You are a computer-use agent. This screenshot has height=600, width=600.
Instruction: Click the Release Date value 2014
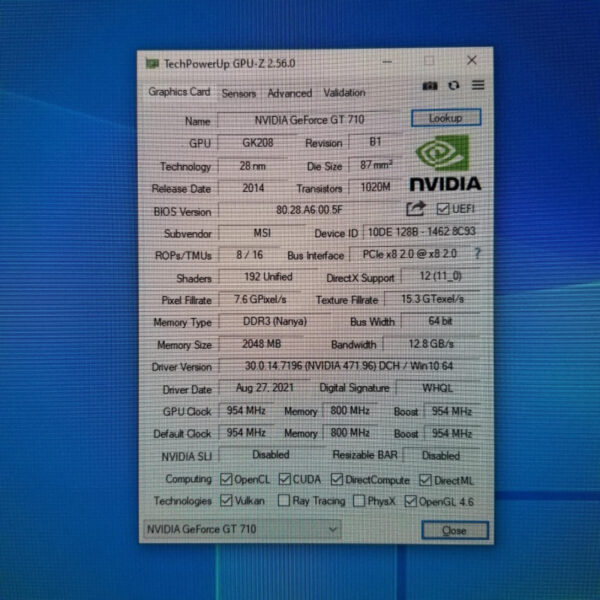click(253, 188)
